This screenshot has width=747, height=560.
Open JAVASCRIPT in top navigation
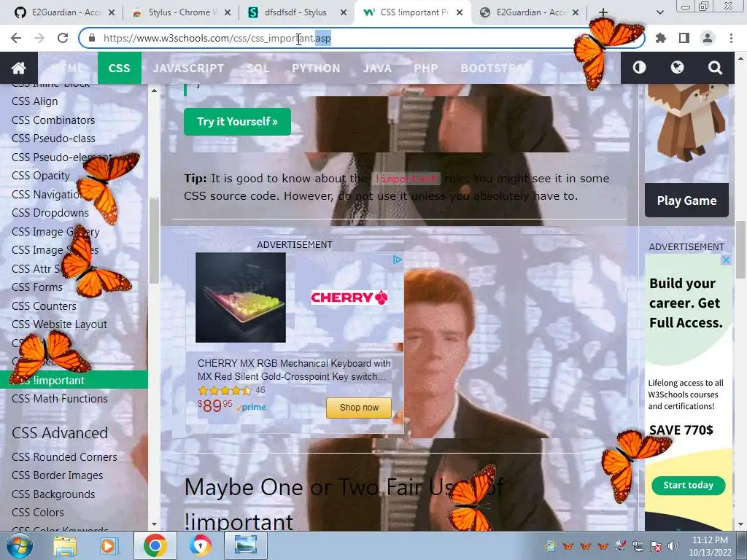pyautogui.click(x=188, y=68)
